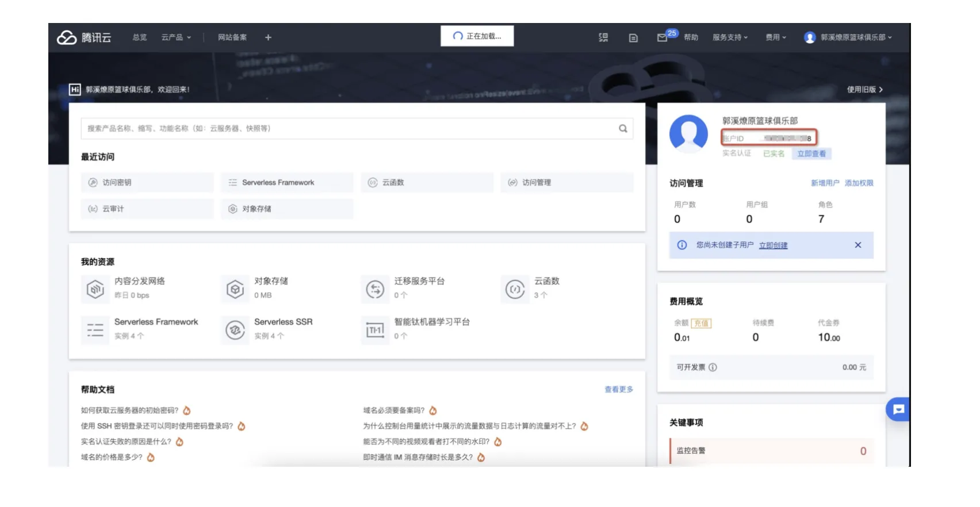Click 立即查看 next to 已实名
The image size is (980, 507).
pyautogui.click(x=811, y=153)
